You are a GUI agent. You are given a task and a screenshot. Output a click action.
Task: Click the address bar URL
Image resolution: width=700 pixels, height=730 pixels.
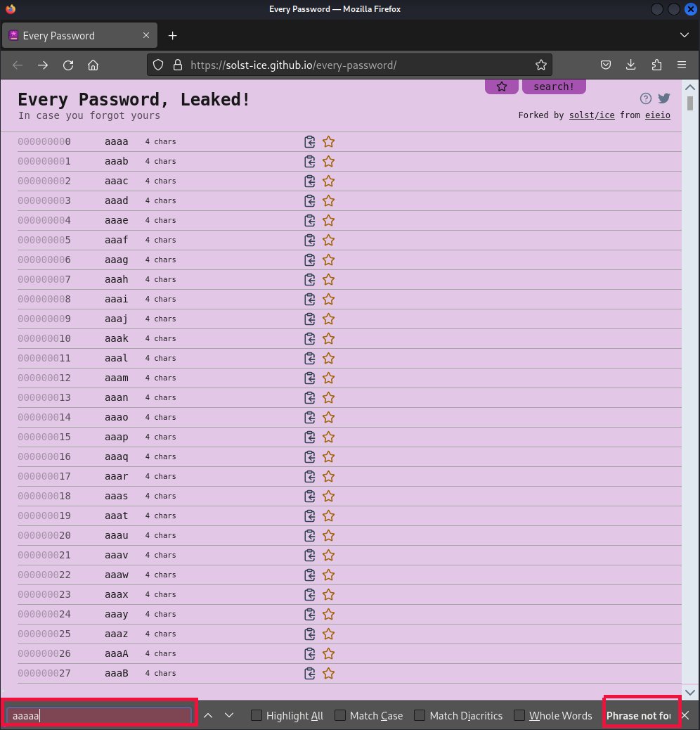(294, 65)
